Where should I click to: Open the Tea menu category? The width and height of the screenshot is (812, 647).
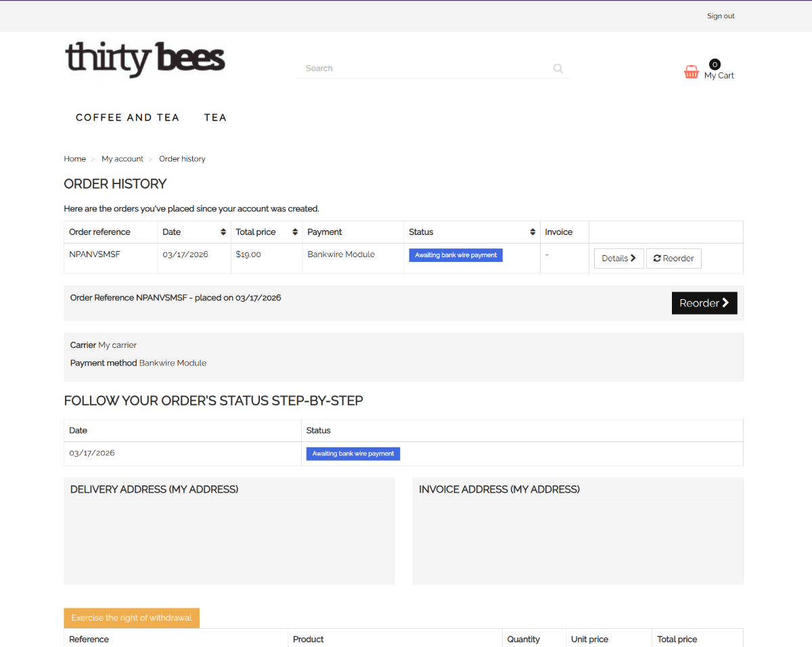215,118
